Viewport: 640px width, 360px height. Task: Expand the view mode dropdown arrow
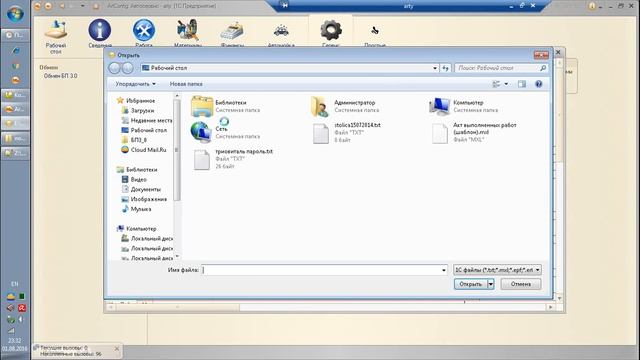pyautogui.click(x=506, y=84)
